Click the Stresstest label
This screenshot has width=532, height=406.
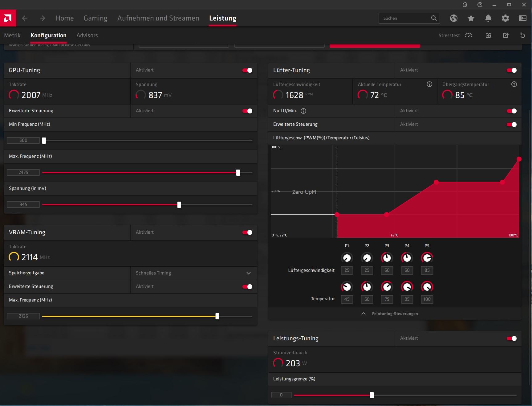(449, 35)
